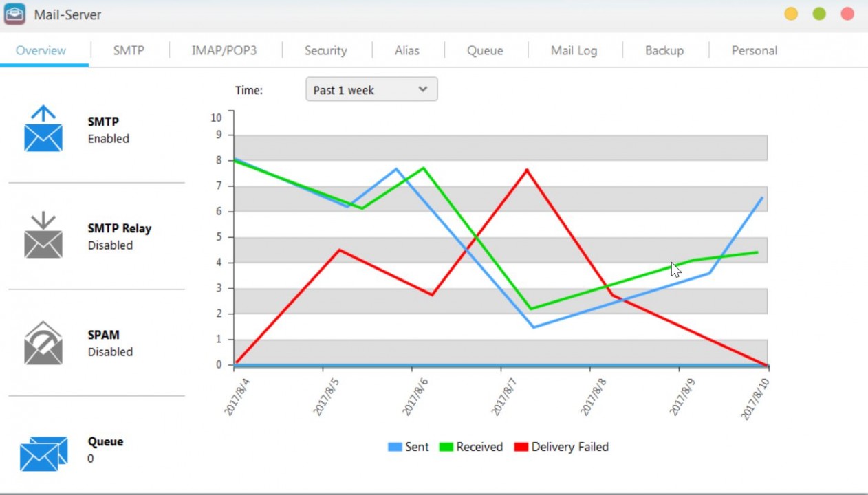The width and height of the screenshot is (868, 495).
Task: Click the SMTP Relay Disabled status label
Action: click(110, 245)
